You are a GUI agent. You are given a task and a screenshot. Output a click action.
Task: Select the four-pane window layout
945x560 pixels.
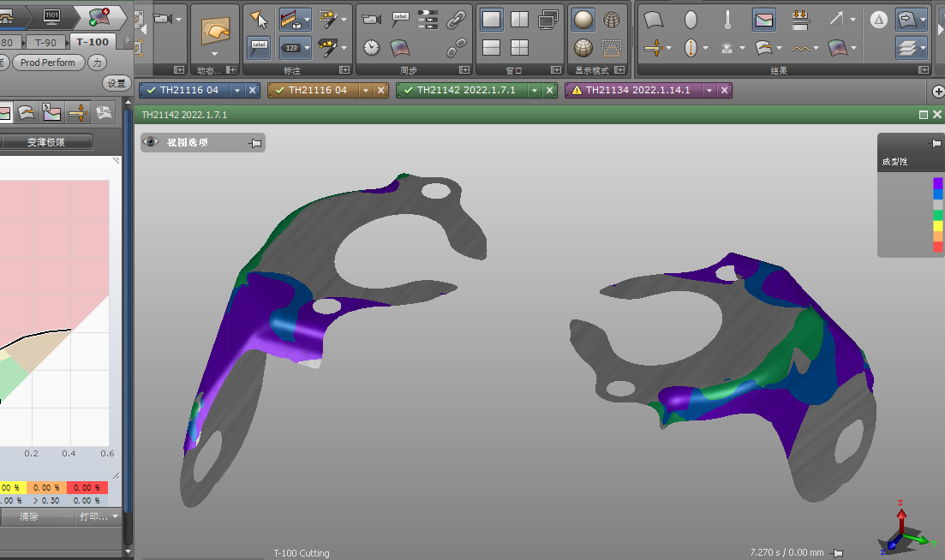coord(519,48)
